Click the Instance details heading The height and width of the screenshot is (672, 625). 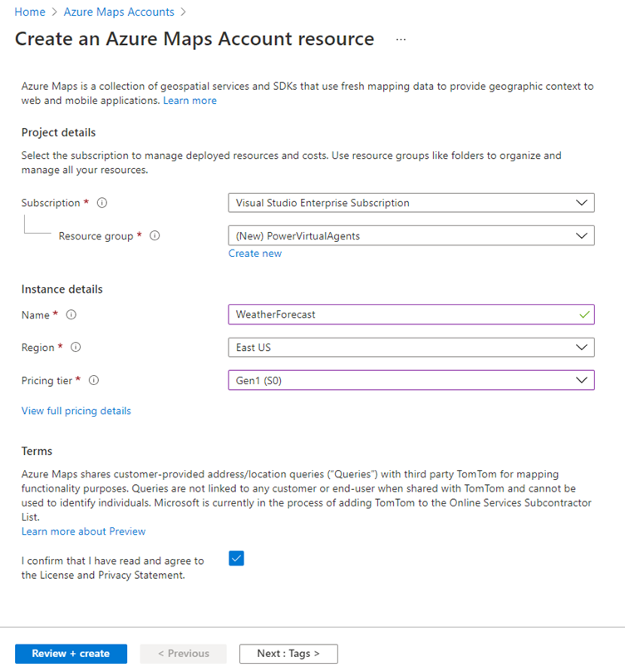coord(62,289)
